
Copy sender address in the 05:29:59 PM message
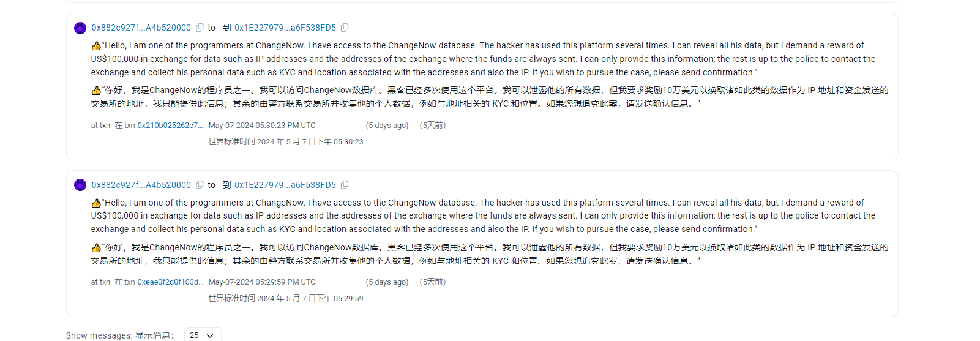[200, 185]
